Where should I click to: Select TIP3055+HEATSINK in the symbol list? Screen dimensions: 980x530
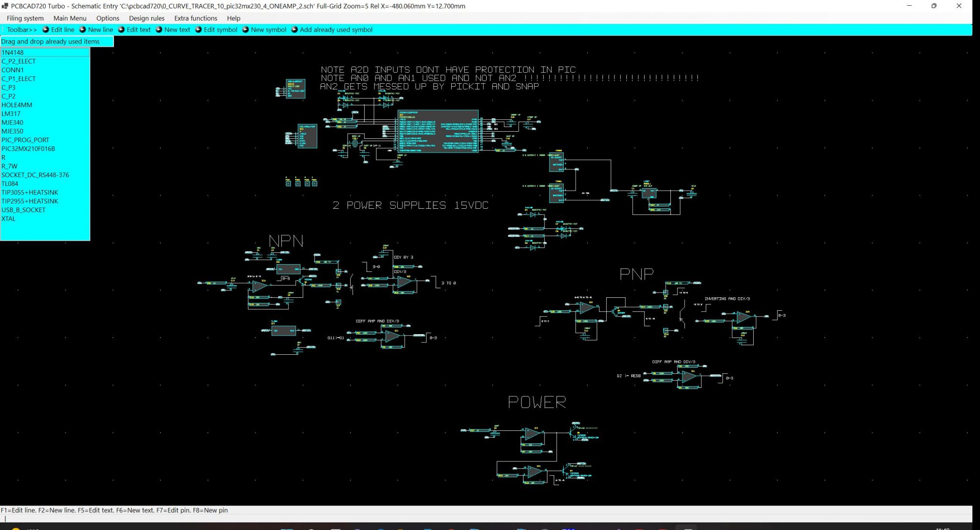pos(45,192)
